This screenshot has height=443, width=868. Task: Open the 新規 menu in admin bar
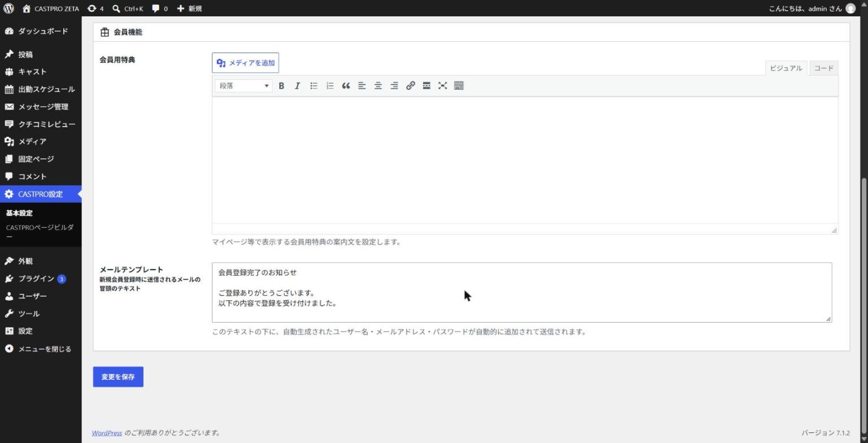pyautogui.click(x=189, y=8)
